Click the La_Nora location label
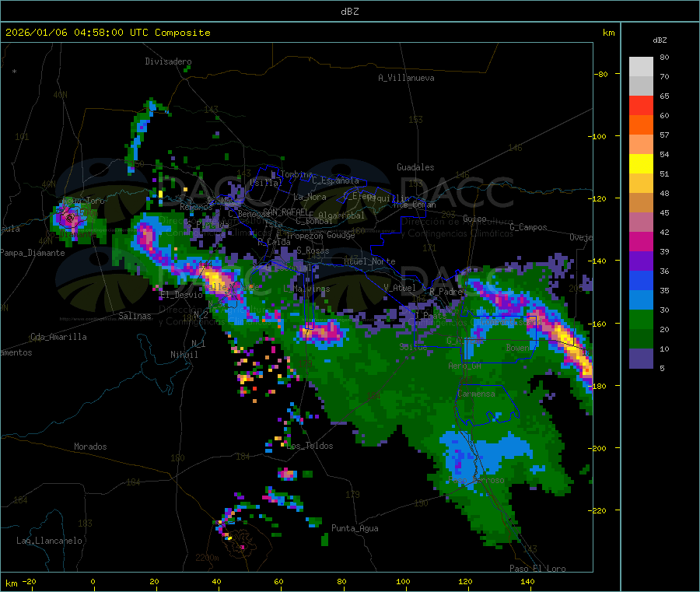The width and height of the screenshot is (700, 592). 310,197
